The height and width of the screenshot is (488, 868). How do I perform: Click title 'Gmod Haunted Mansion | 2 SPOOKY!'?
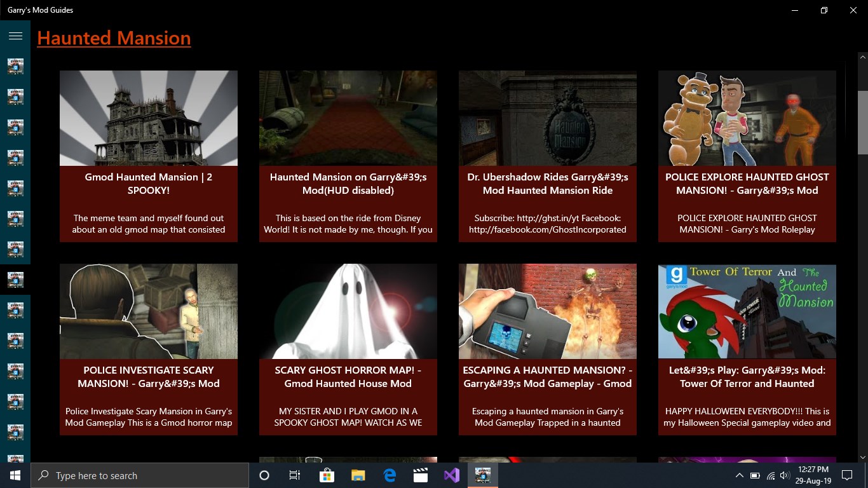[x=149, y=184]
